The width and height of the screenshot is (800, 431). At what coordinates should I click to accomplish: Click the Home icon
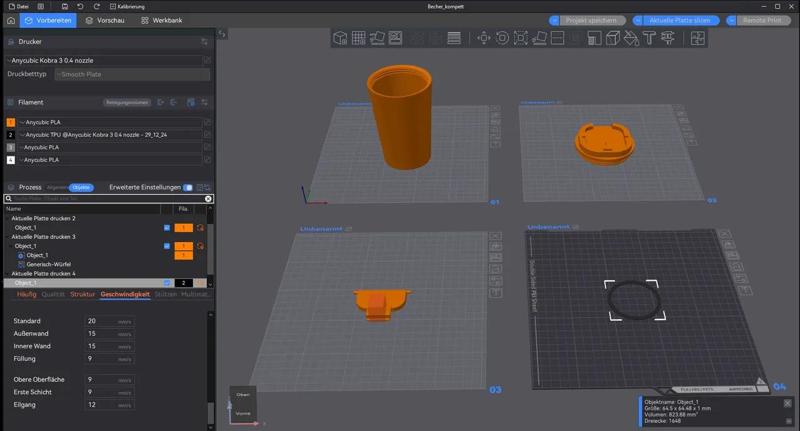9,20
